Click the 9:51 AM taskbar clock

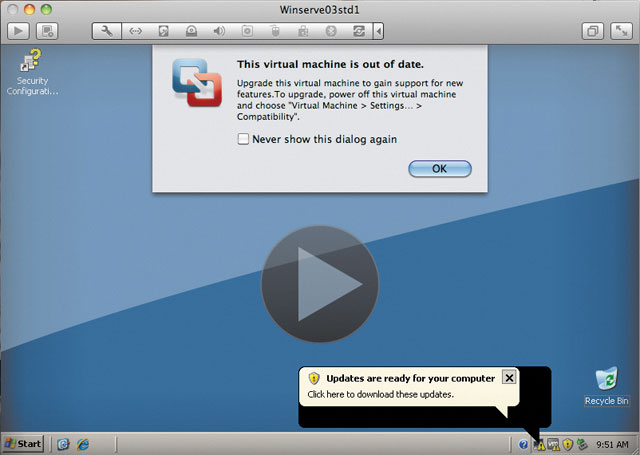coord(612,444)
